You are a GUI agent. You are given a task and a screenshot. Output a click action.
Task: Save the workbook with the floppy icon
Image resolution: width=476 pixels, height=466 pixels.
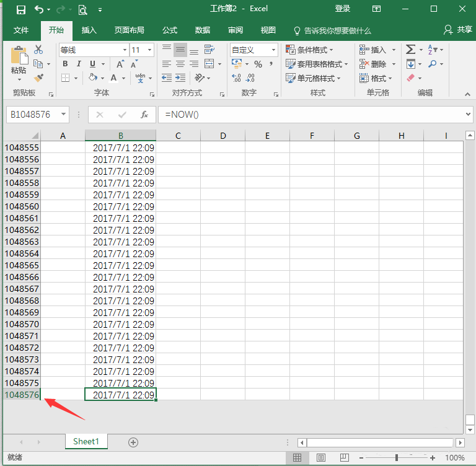(21, 10)
